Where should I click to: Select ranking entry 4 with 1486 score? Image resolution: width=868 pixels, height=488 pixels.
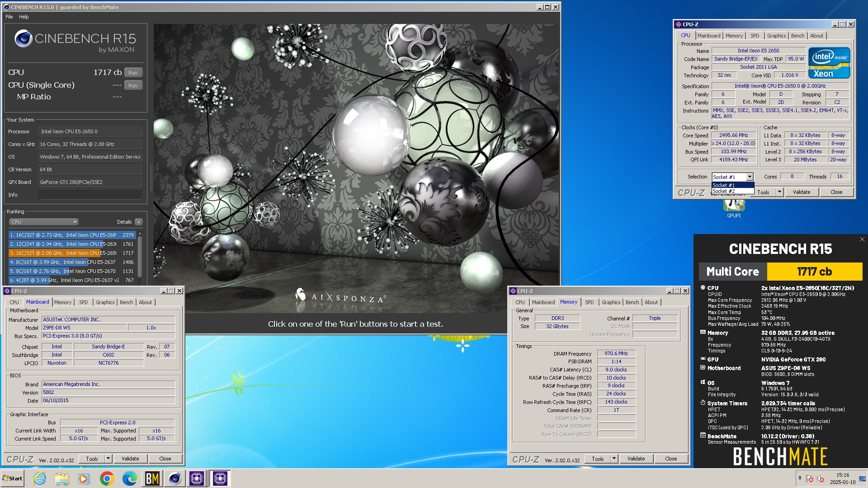click(x=72, y=262)
